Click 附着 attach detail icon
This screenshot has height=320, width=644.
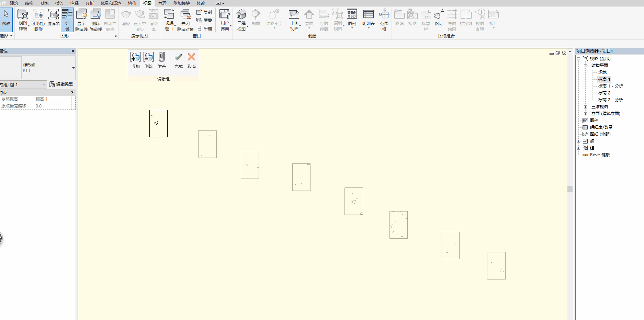[161, 60]
